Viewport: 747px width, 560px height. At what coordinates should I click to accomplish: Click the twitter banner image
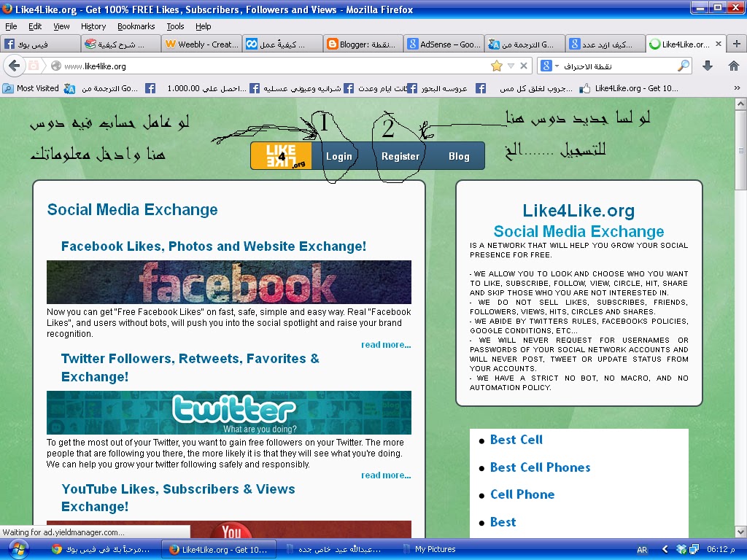(x=228, y=413)
